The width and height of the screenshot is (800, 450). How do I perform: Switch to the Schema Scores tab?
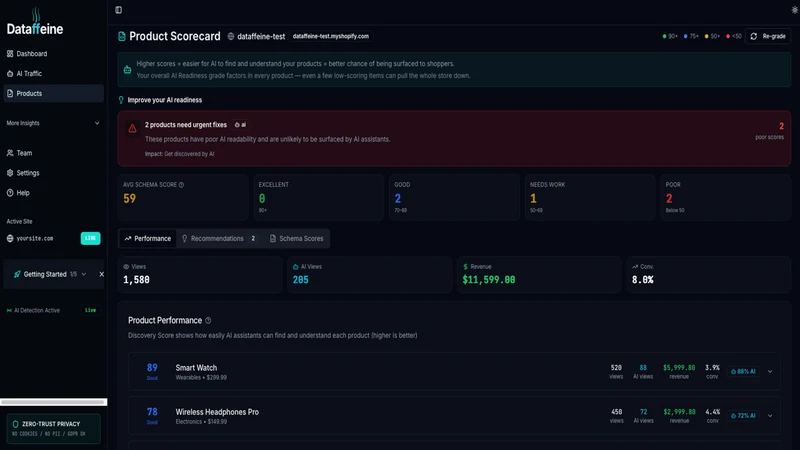pyautogui.click(x=296, y=238)
